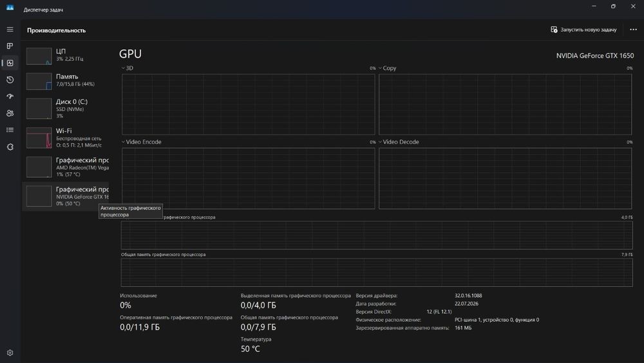Click the NVIDIA GeForce GTX 1650 title
The height and width of the screenshot is (363, 644).
[x=594, y=55]
